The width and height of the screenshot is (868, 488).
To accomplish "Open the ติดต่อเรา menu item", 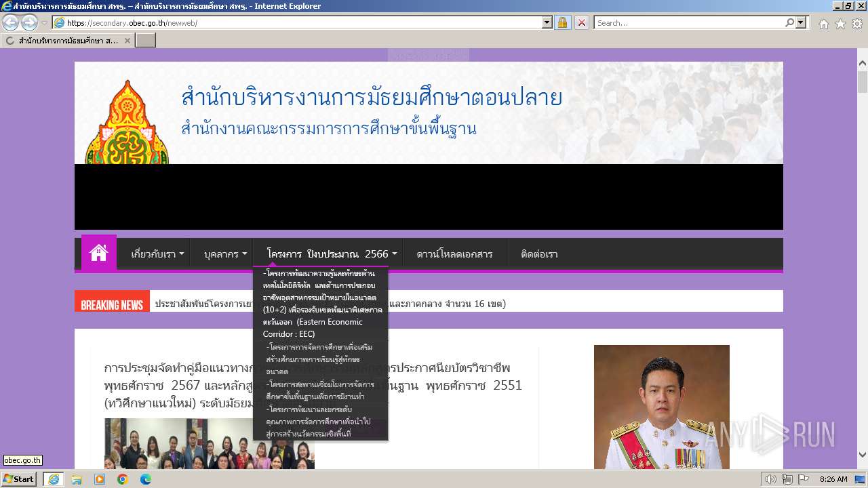I will click(539, 254).
